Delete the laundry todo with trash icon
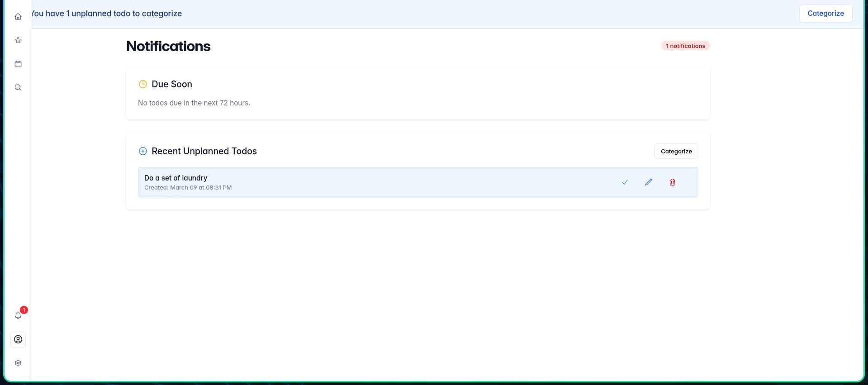The height and width of the screenshot is (385, 868). pyautogui.click(x=672, y=182)
